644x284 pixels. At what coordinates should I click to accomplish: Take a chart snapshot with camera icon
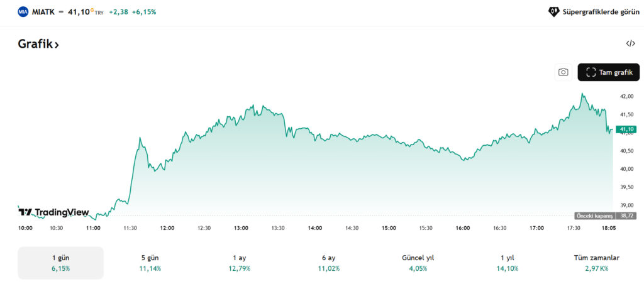[563, 72]
